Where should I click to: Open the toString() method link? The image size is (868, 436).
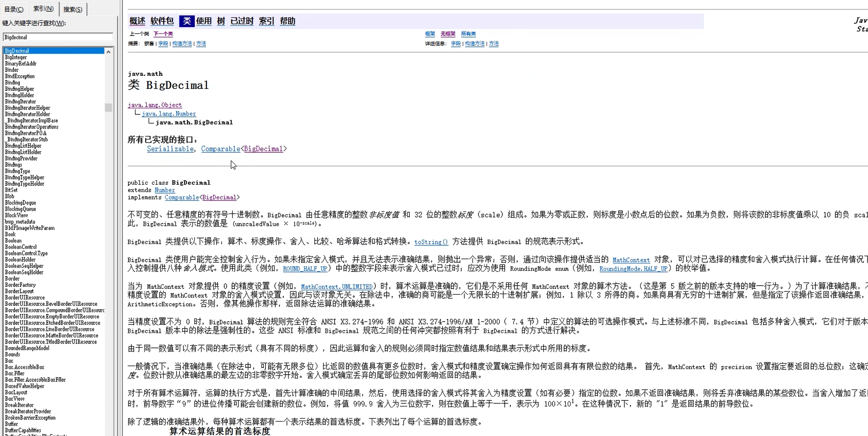coord(431,242)
